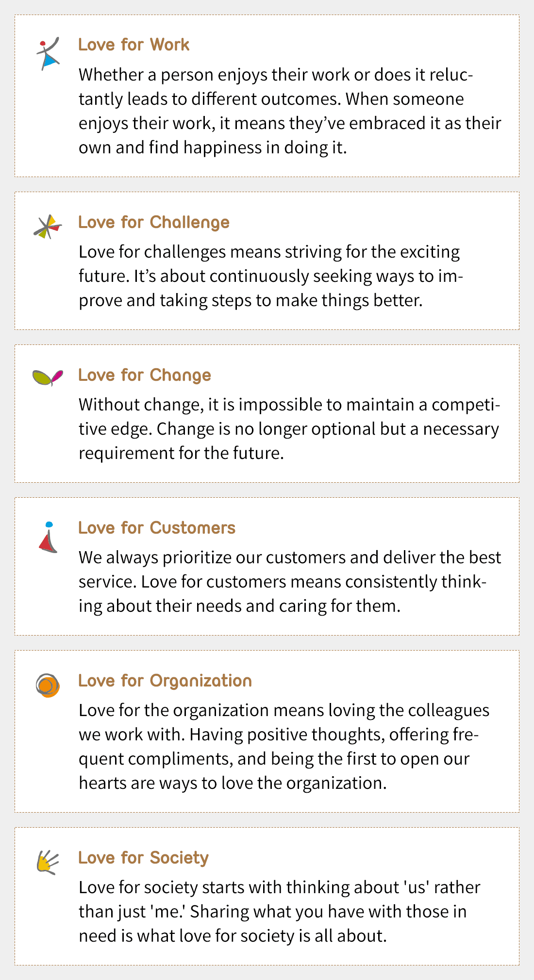Click the paragraph about enjoying their work
Screen dimensions: 534x980
pyautogui.click(x=289, y=111)
